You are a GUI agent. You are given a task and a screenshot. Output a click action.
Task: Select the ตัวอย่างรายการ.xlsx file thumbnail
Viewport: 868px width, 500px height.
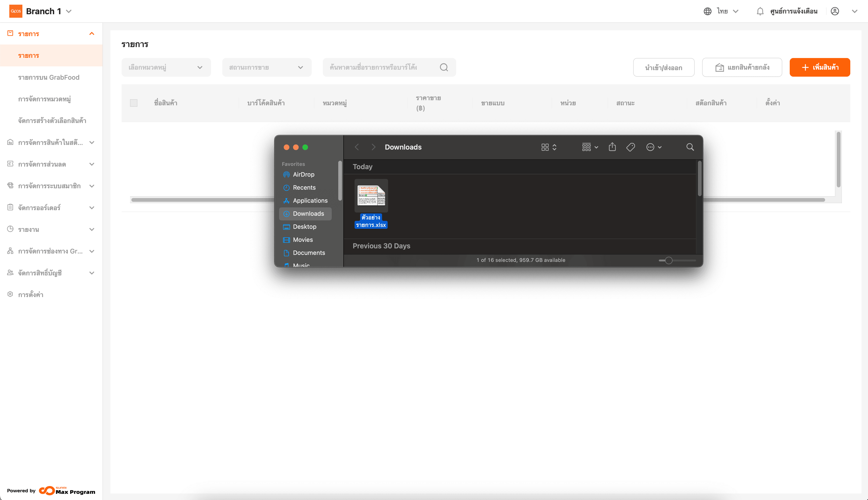[371, 195]
